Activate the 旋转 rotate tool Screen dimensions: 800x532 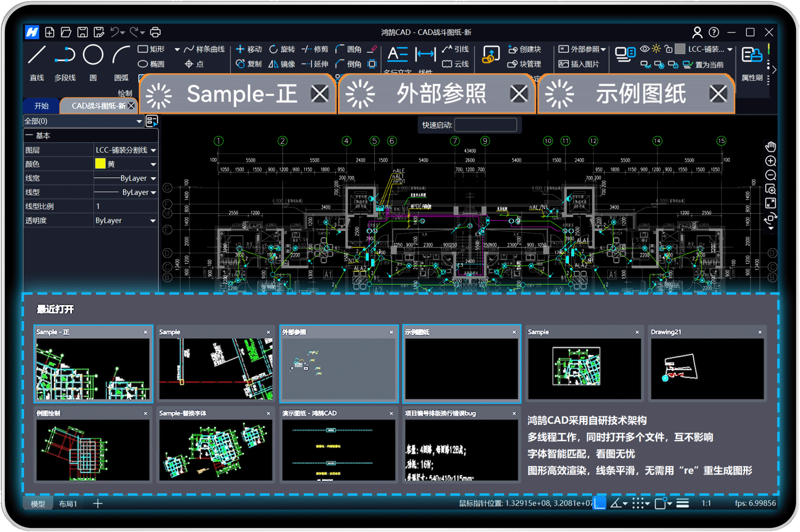[x=282, y=49]
